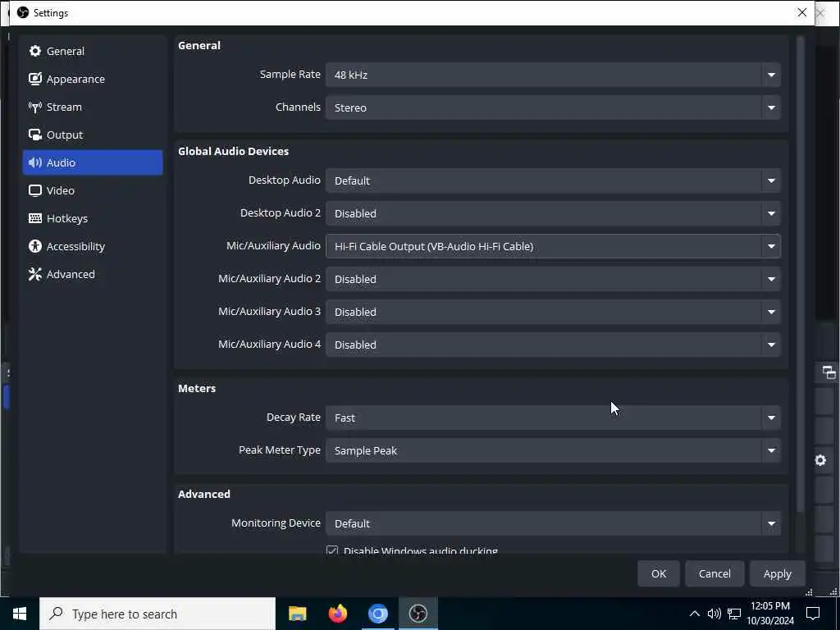The image size is (840, 630).
Task: Click the Appearance icon in sidebar
Action: 35,79
